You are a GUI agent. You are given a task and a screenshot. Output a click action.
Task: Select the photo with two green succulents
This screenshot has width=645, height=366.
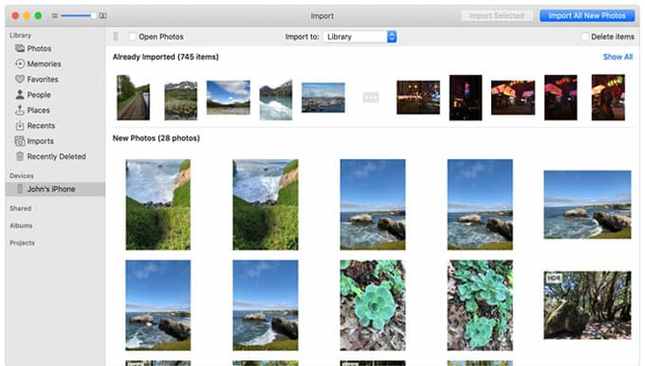480,305
